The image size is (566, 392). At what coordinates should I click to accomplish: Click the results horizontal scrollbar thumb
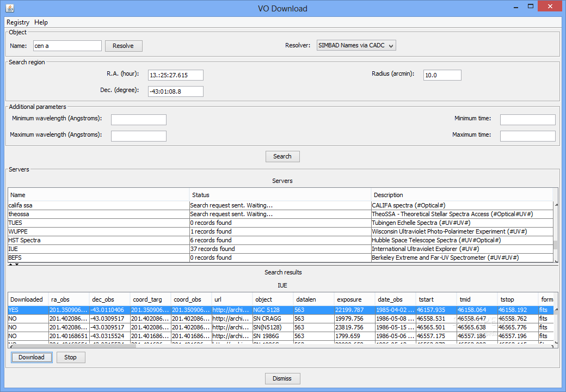pyautogui.click(x=75, y=346)
